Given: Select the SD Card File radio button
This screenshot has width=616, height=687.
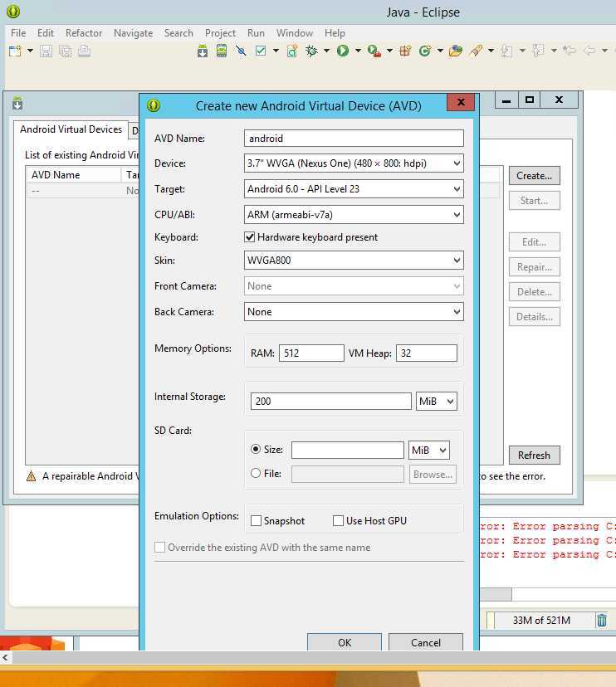Looking at the screenshot, I should pyautogui.click(x=256, y=473).
